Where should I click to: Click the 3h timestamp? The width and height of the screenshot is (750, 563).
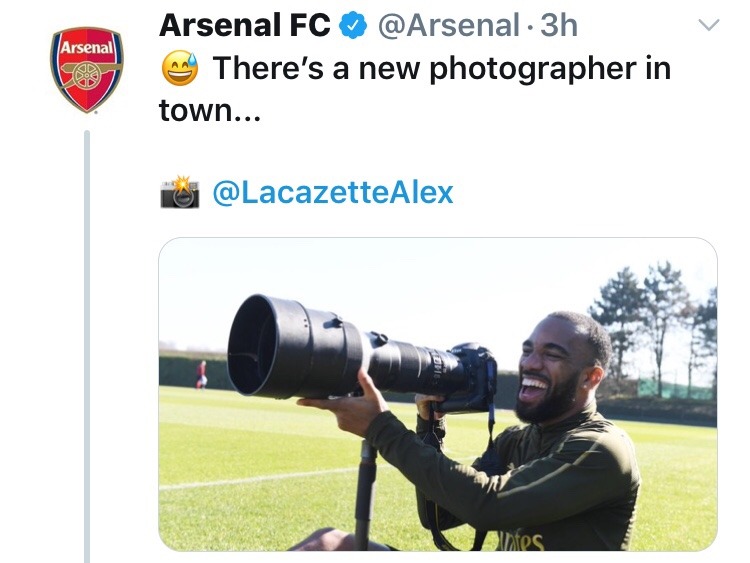[x=559, y=25]
